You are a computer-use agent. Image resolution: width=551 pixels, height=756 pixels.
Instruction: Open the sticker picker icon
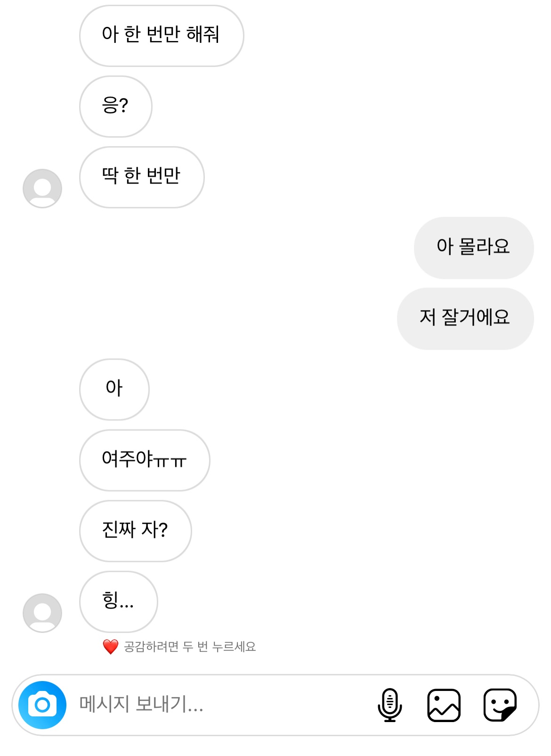tap(500, 705)
